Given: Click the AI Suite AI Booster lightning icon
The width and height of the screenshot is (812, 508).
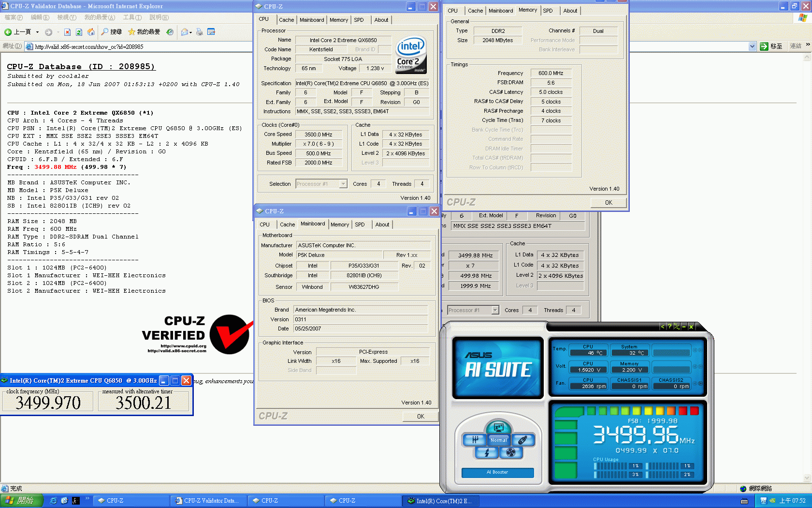Looking at the screenshot, I should pos(487,452).
